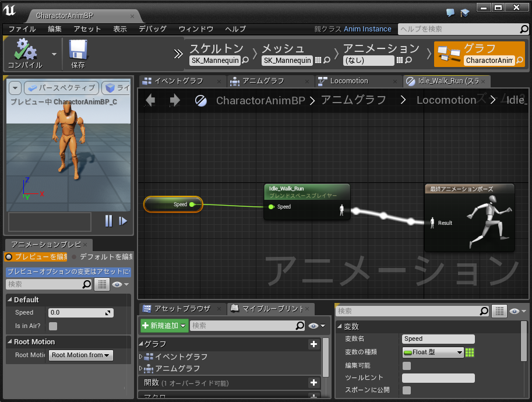The height and width of the screenshot is (402, 532).
Task: Expand the イベントグラフ tree item
Action: click(141, 357)
